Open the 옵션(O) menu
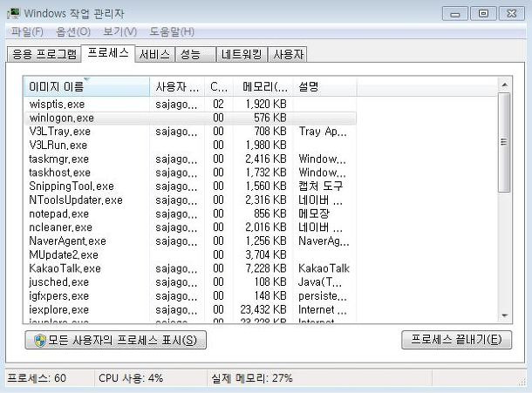The height and width of the screenshot is (393, 532). (x=73, y=32)
